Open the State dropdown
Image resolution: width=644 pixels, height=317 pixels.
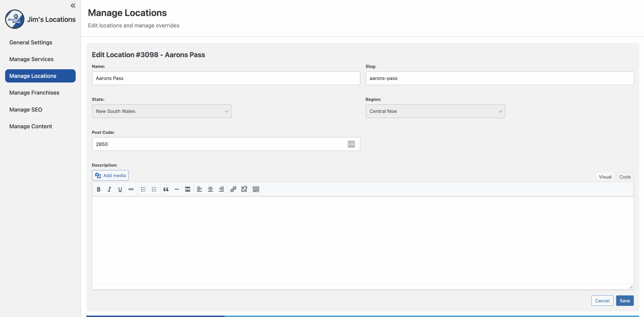[162, 111]
